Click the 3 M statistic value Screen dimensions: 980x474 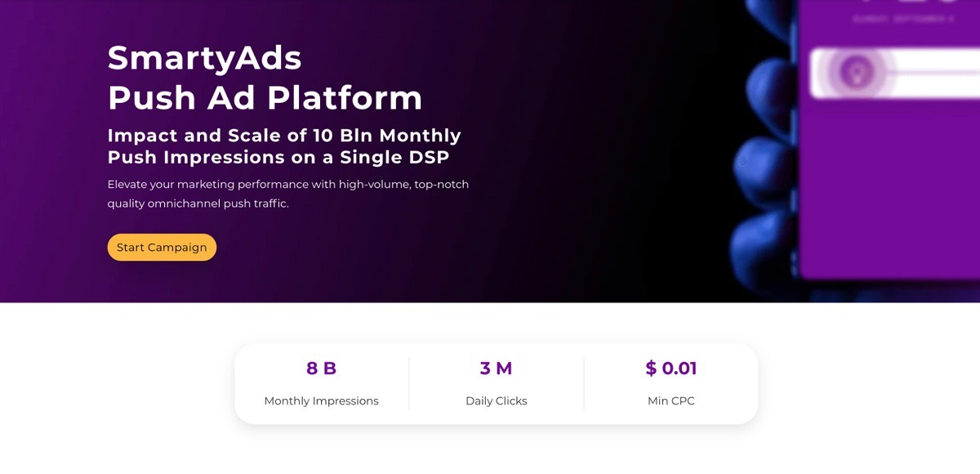coord(496,369)
